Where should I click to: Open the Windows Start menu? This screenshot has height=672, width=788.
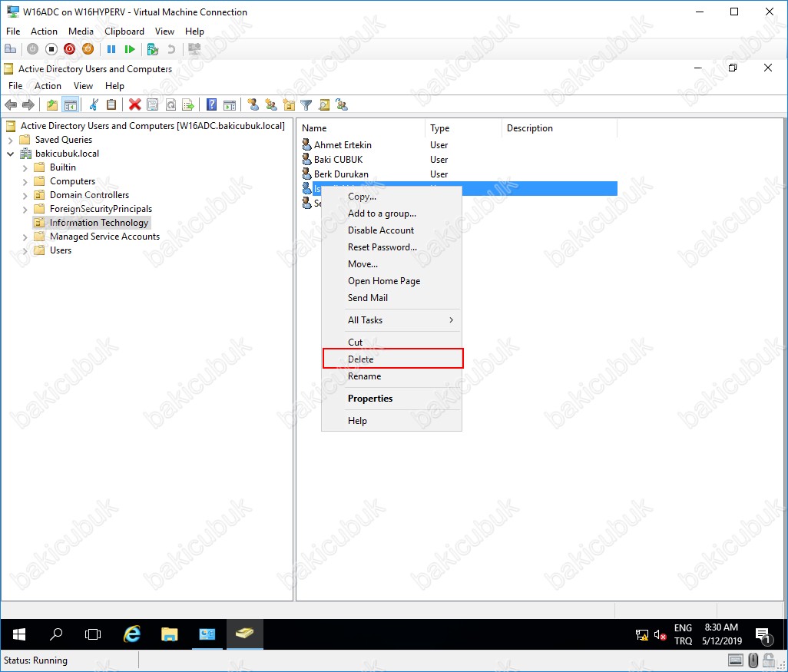18,634
